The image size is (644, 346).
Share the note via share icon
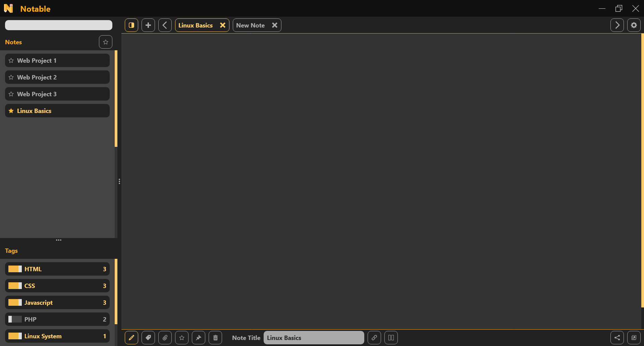(618, 338)
